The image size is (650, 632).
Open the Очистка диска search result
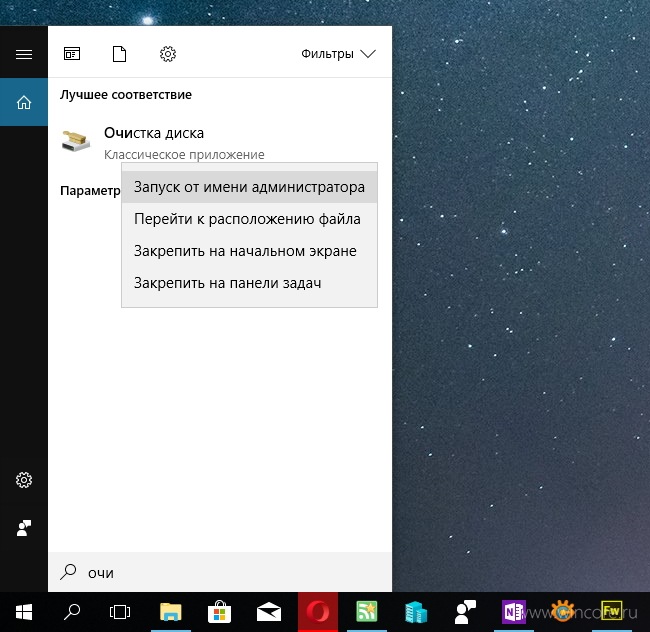click(220, 142)
